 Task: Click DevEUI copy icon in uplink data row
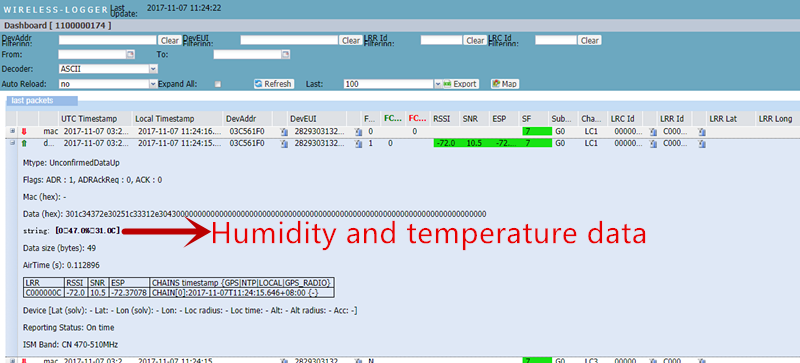pos(359,144)
